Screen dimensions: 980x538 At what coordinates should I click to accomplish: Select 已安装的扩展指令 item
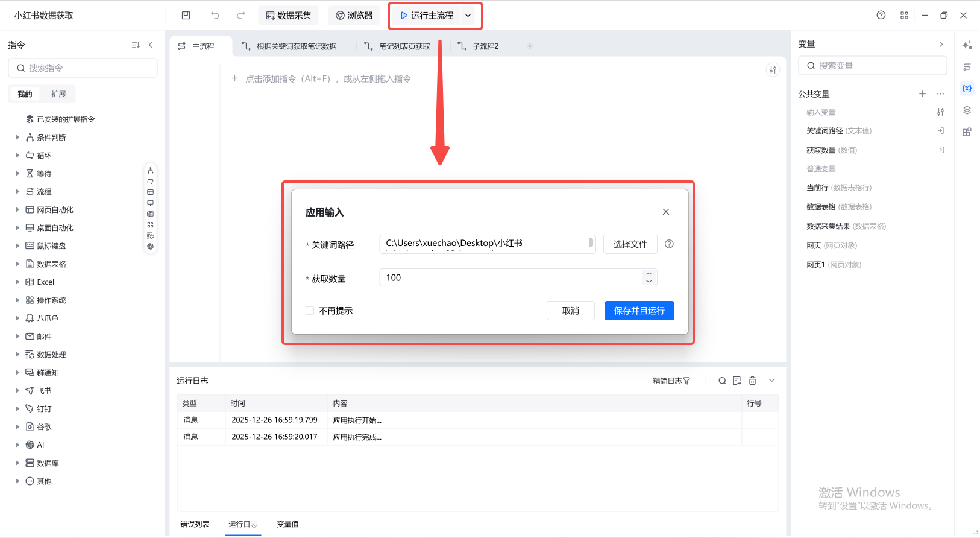coord(60,119)
